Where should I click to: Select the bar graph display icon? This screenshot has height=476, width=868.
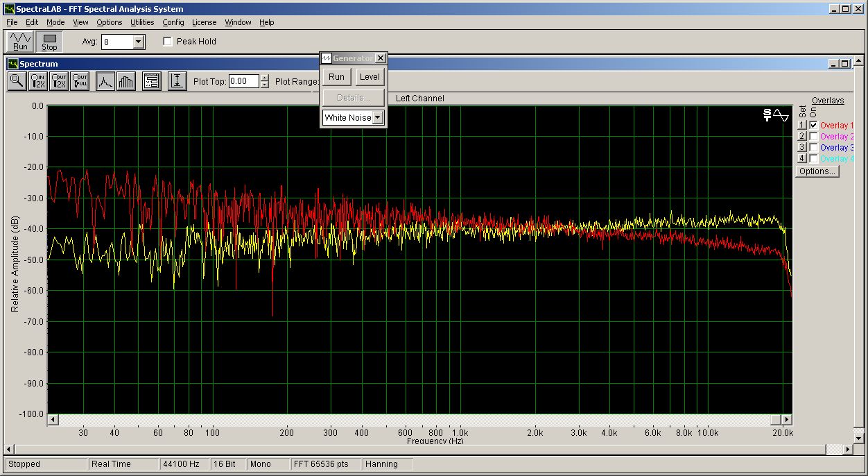(x=125, y=81)
